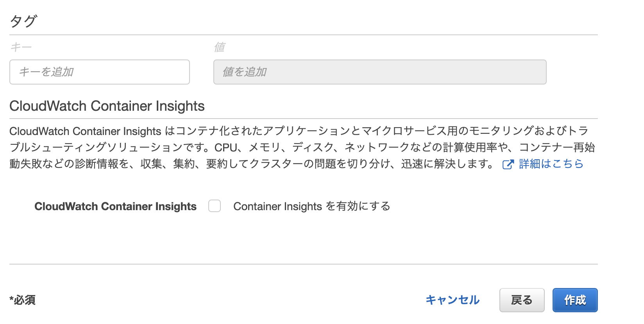Go back with the 戻る button

pos(522,300)
